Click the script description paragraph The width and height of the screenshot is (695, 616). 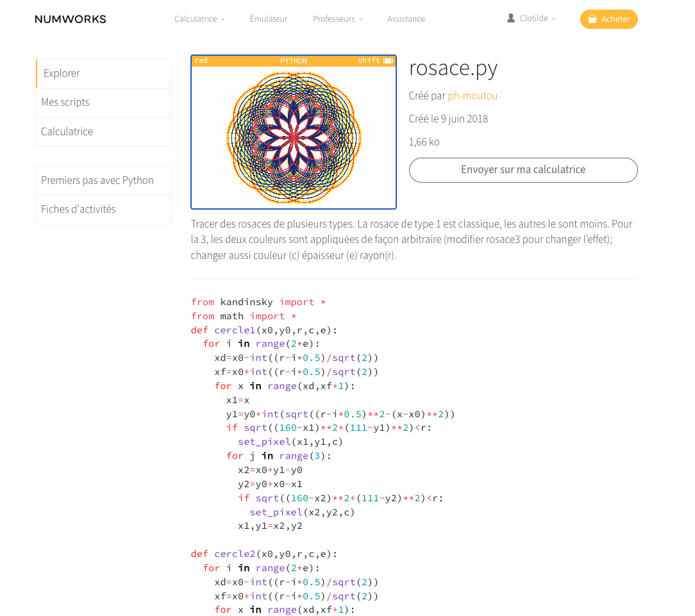coord(412,240)
